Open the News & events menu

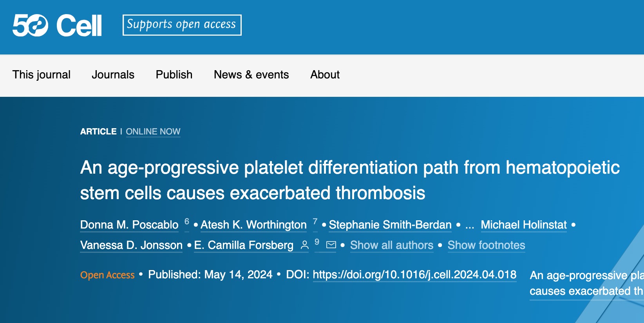click(251, 74)
